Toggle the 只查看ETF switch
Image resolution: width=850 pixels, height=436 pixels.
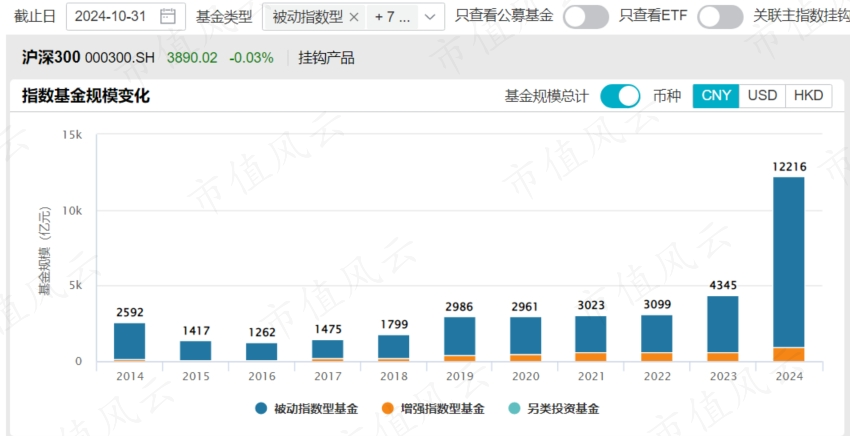click(x=720, y=17)
